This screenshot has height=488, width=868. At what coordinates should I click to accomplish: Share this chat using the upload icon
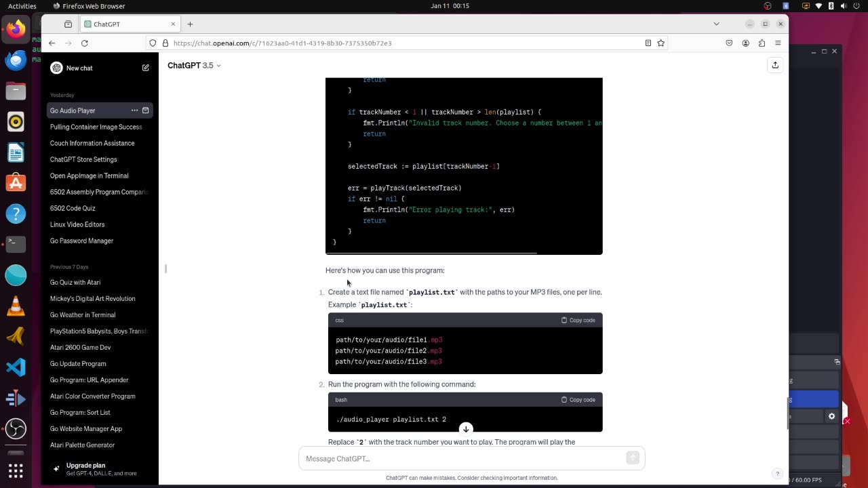pyautogui.click(x=775, y=65)
